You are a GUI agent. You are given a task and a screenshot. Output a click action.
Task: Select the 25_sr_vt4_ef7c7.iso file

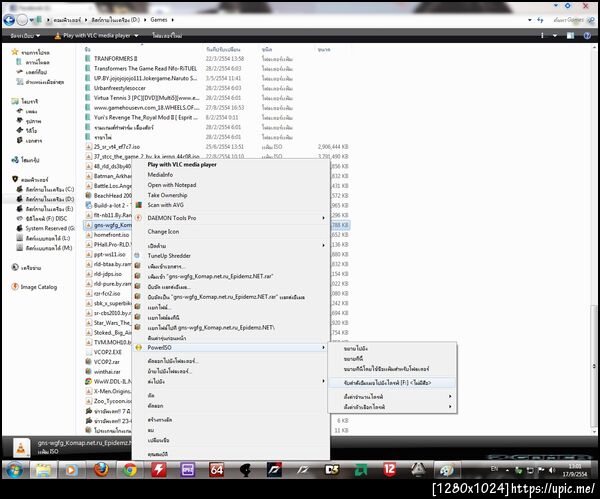(117, 147)
